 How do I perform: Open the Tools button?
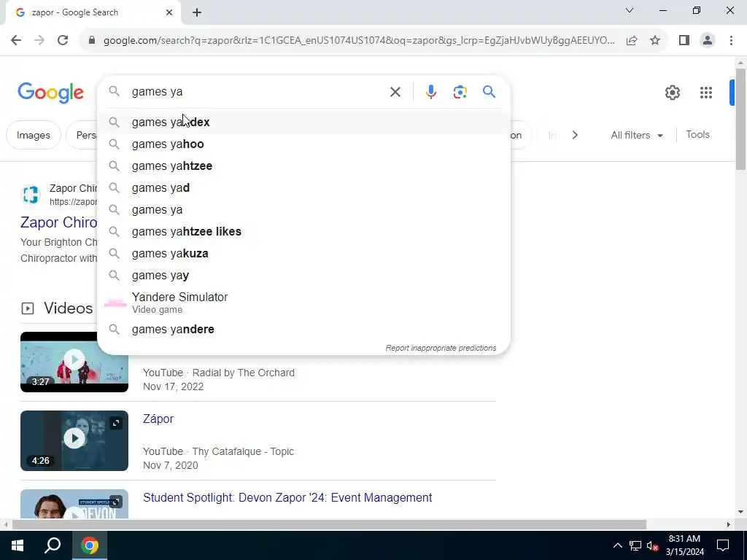click(697, 135)
